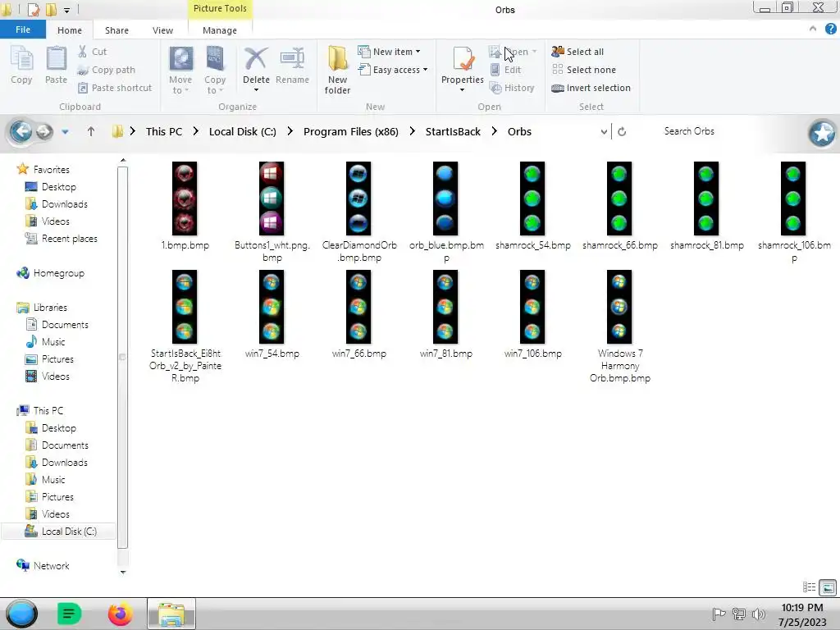
Task: Choose Paste shortcut in the ribbon
Action: (x=115, y=88)
